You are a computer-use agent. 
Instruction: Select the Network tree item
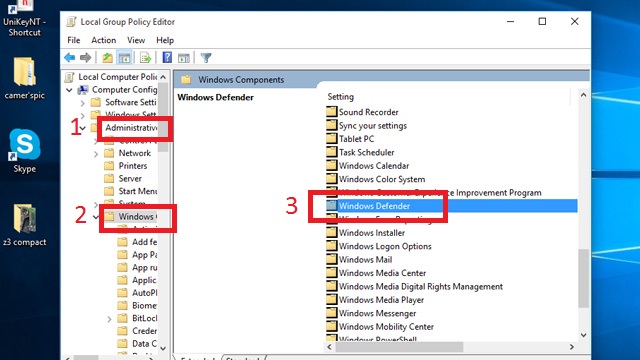coord(135,153)
